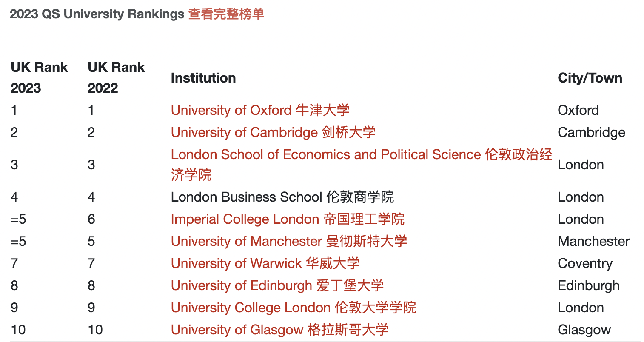Click the City/Town column header

coord(590,78)
